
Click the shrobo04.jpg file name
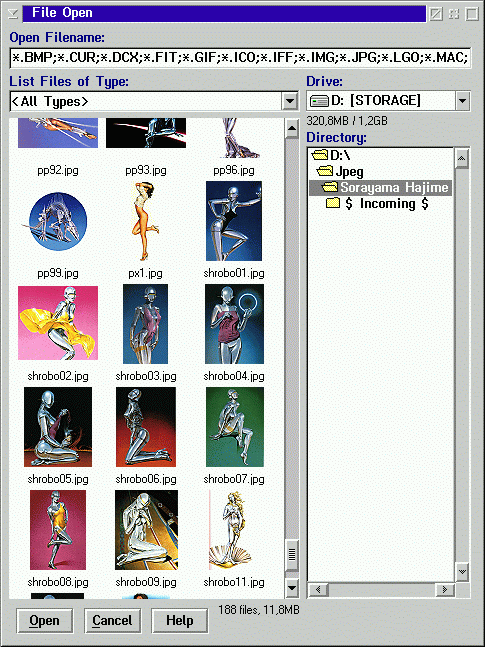coord(234,376)
